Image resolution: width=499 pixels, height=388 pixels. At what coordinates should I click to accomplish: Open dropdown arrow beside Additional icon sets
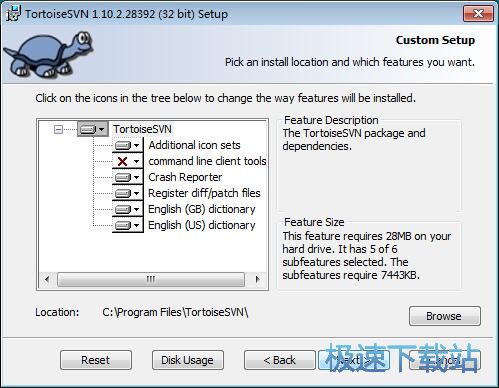[x=136, y=145]
